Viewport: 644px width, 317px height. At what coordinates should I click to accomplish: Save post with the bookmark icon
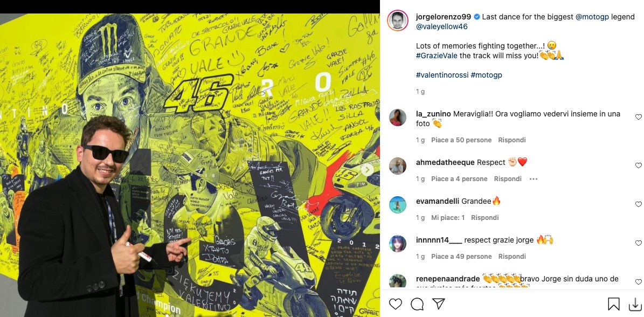614,304
